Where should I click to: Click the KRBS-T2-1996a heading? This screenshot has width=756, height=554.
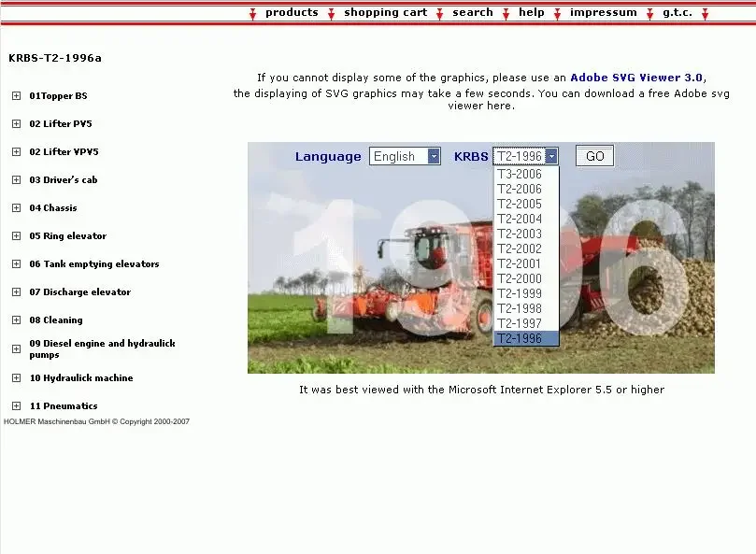coord(55,58)
